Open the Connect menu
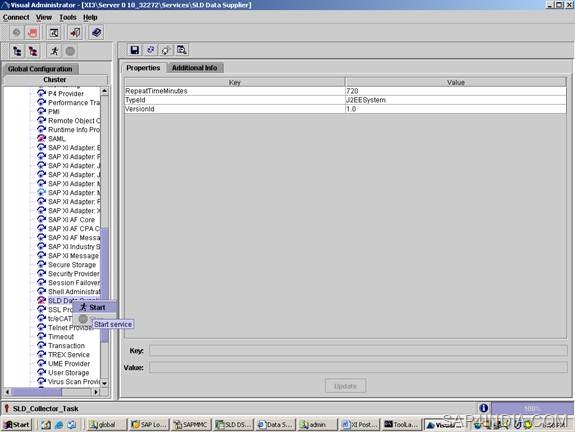 (16, 17)
